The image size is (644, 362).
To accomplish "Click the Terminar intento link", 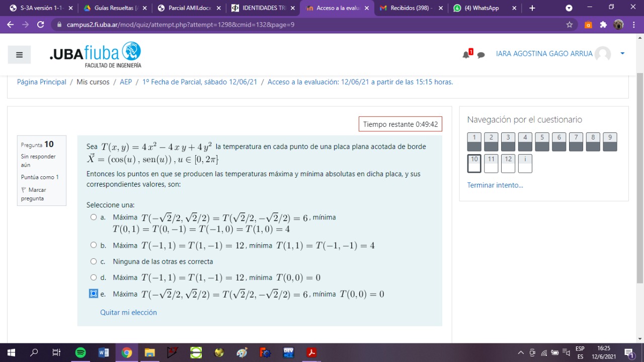I will pos(495,185).
